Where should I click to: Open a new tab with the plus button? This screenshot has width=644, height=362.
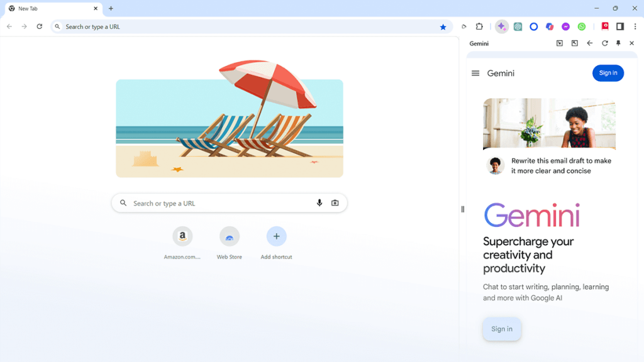click(x=111, y=9)
